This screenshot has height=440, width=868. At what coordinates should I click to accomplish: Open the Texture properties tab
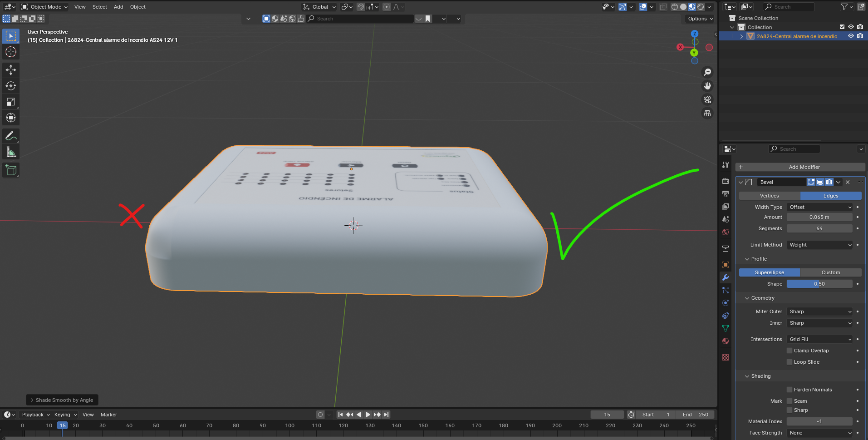726,357
